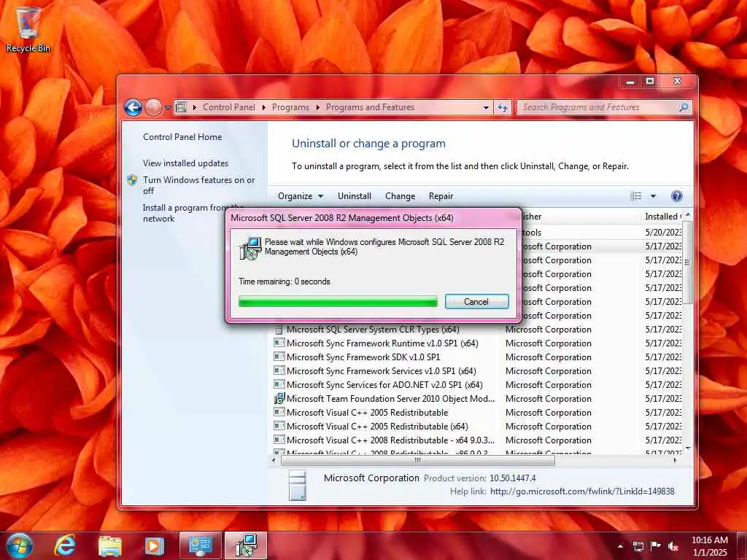Click the green installation progress bar
Viewport: 747px width, 560px height.
(338, 301)
